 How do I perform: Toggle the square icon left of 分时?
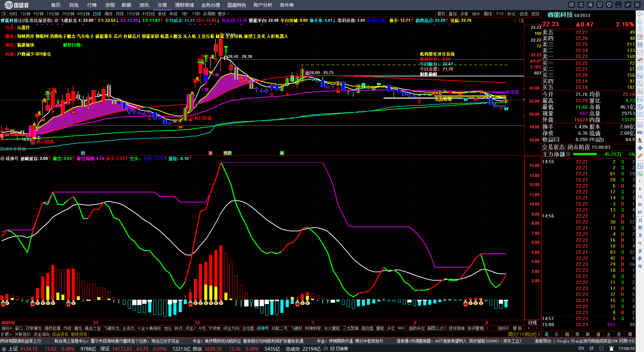tap(3, 14)
